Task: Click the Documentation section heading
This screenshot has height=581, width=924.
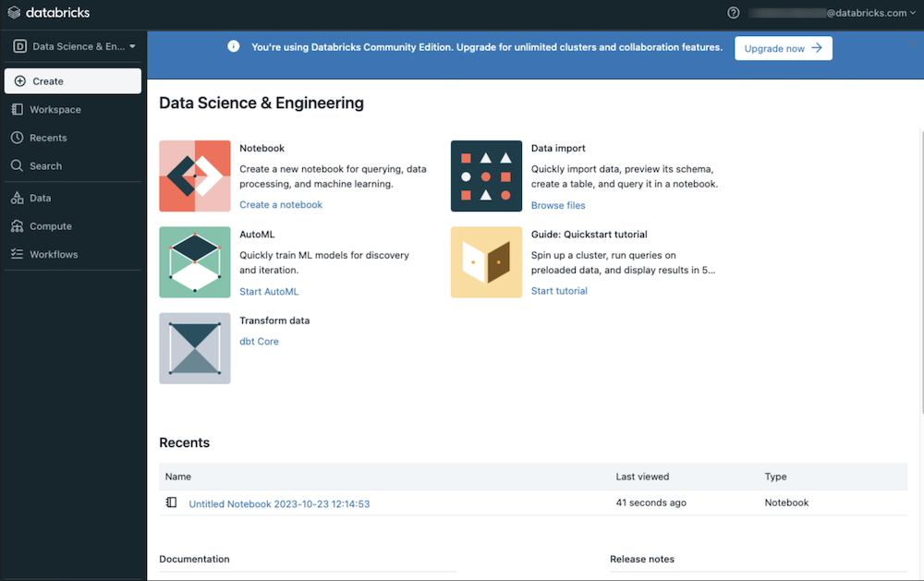Action: pyautogui.click(x=194, y=559)
